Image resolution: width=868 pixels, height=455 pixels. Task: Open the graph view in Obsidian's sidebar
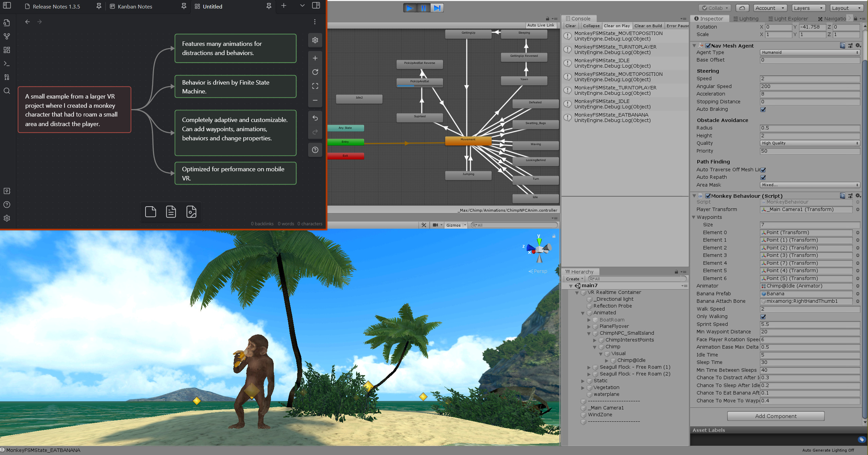pos(7,36)
